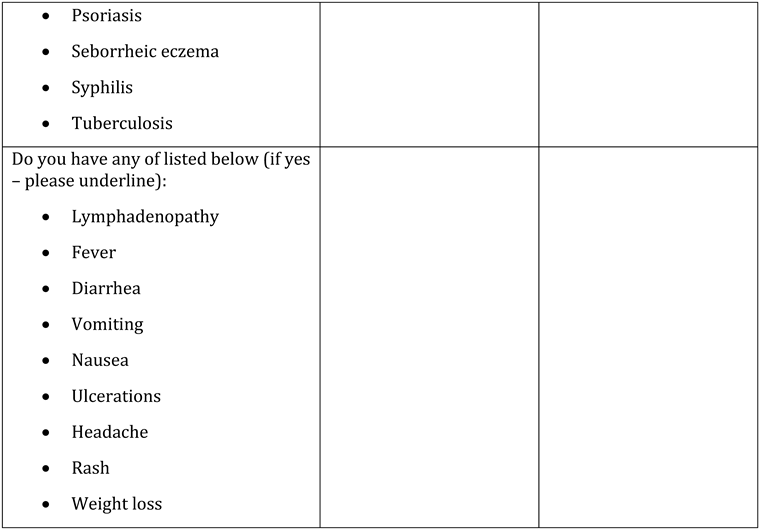Place cursor on the Rash entry
Screen dimensions: 760x529
[90, 469]
